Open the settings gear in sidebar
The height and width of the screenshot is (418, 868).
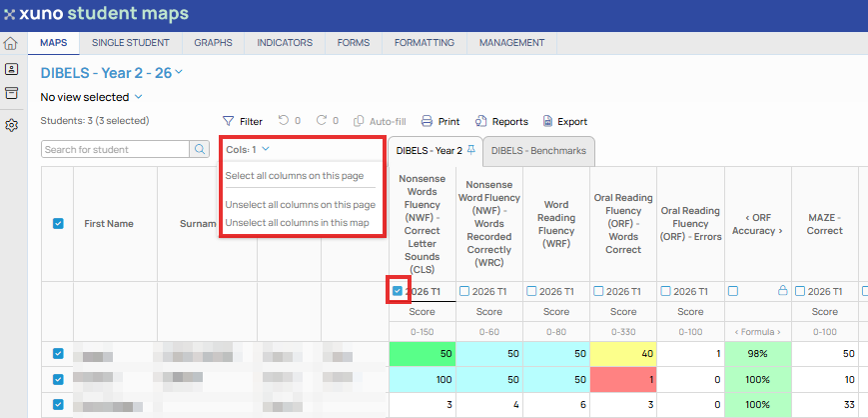point(11,126)
